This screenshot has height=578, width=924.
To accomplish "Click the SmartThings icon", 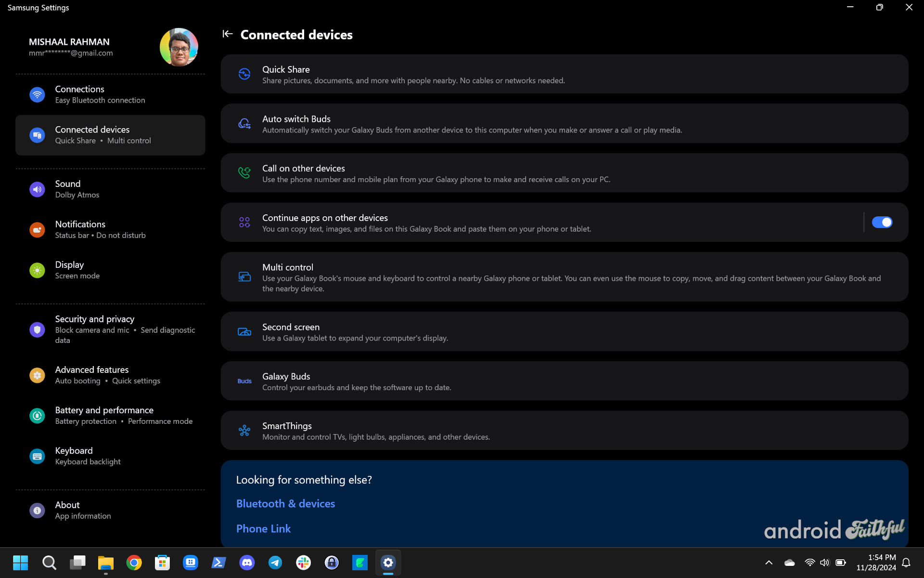I will click(244, 431).
